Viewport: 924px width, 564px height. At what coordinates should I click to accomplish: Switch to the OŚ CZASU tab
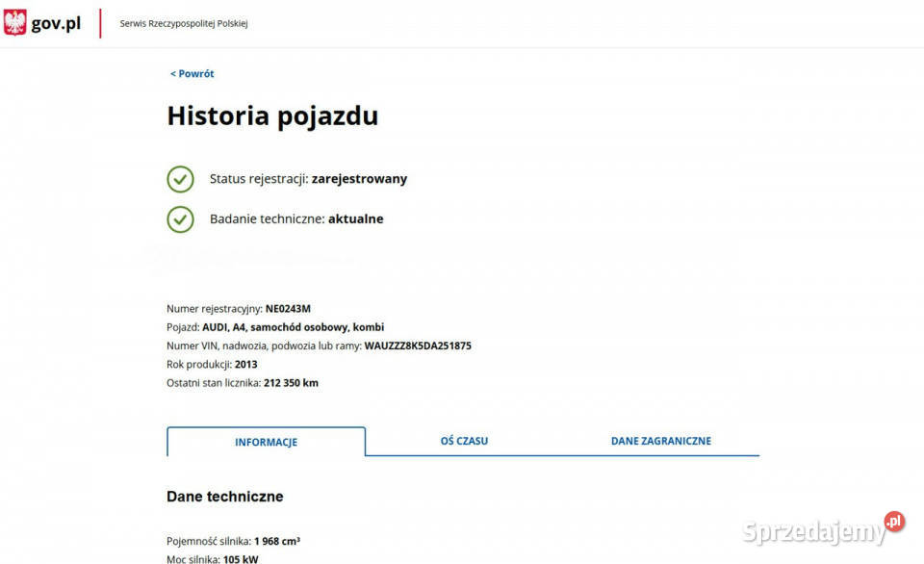point(464,441)
